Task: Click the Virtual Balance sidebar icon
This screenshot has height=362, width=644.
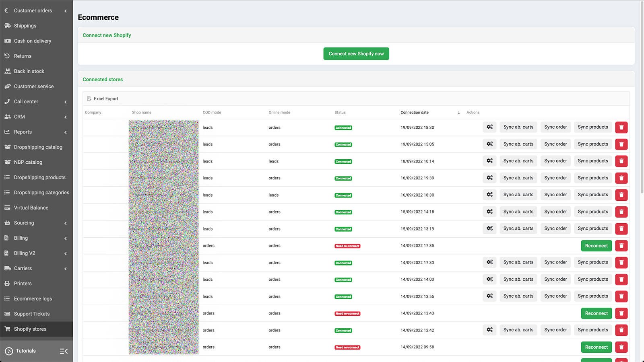Action: pos(8,208)
